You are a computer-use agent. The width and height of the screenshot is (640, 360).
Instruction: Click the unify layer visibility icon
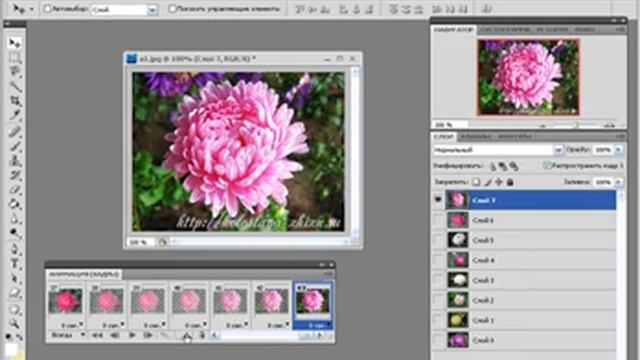tap(503, 166)
